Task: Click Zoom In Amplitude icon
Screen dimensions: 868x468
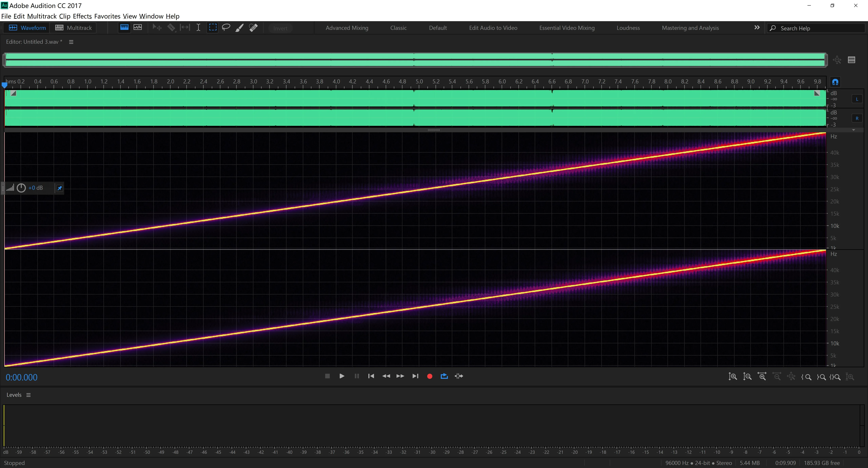Action: point(733,376)
